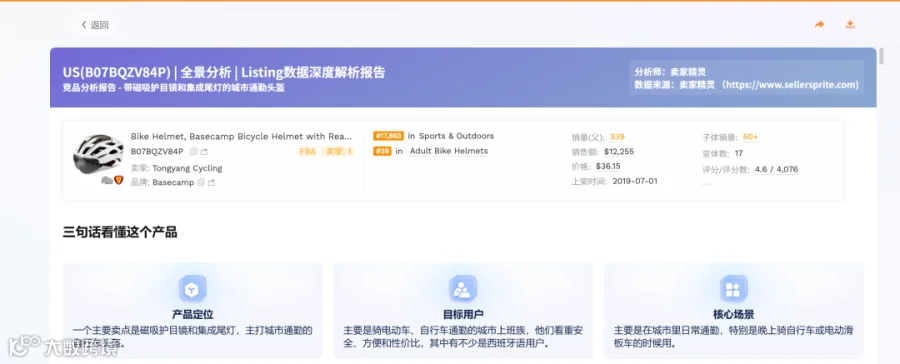Screen dimensions: 900x364
Task: Click the 目标用户 people icon
Action: coord(463,289)
